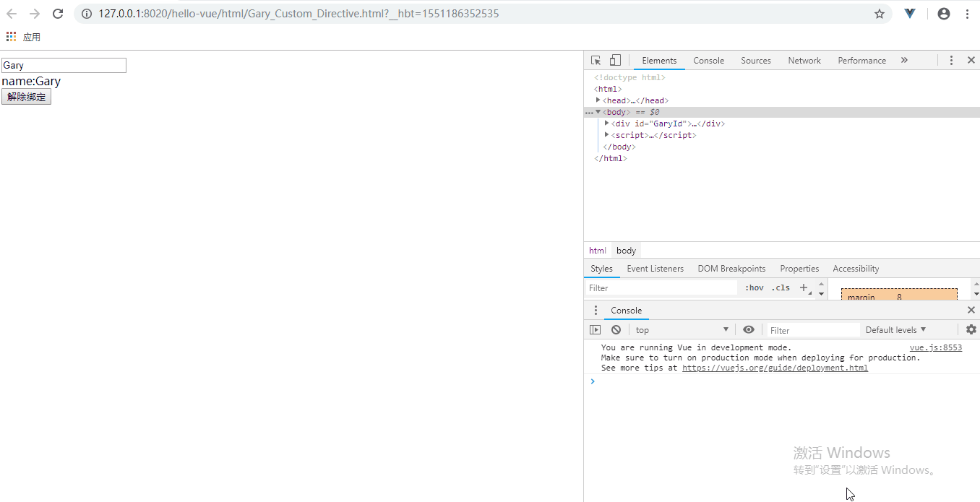
Task: Clear the console output
Action: [616, 329]
